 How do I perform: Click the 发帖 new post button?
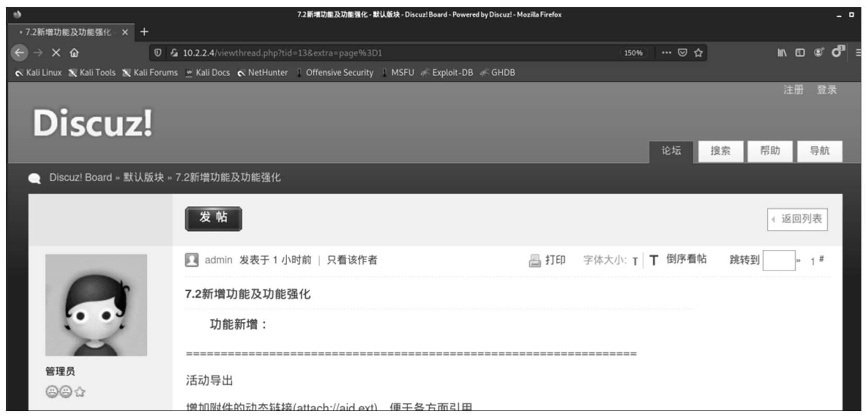pos(213,218)
